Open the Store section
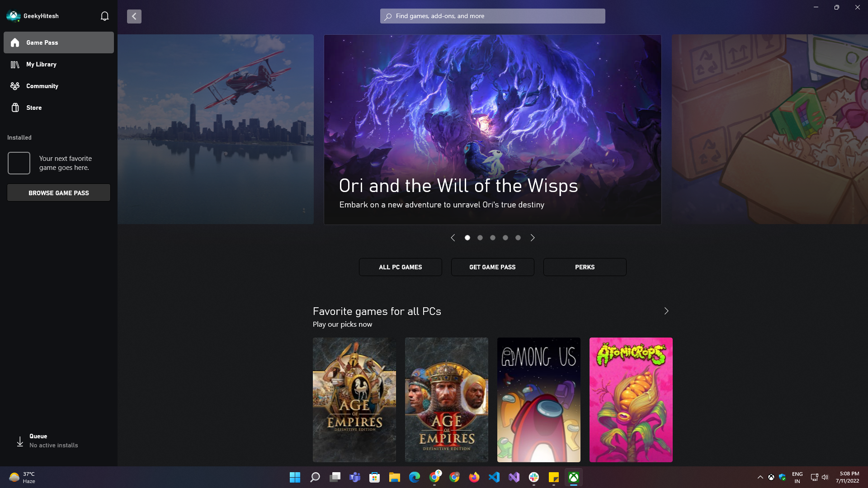Viewport: 868px width, 488px height. point(59,108)
